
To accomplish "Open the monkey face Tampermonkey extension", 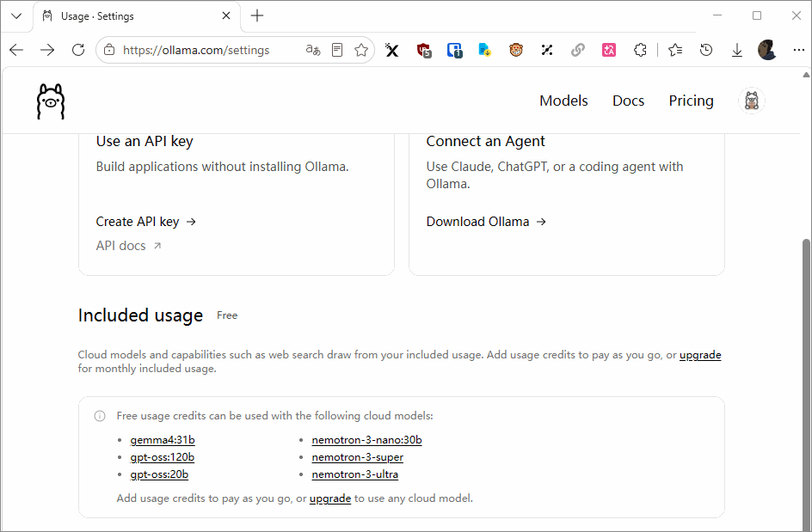I will (516, 50).
